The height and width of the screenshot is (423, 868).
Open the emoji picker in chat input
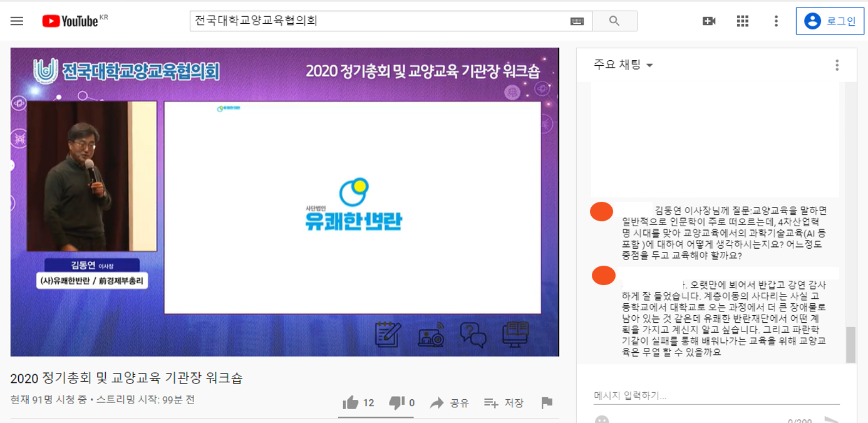click(x=601, y=420)
